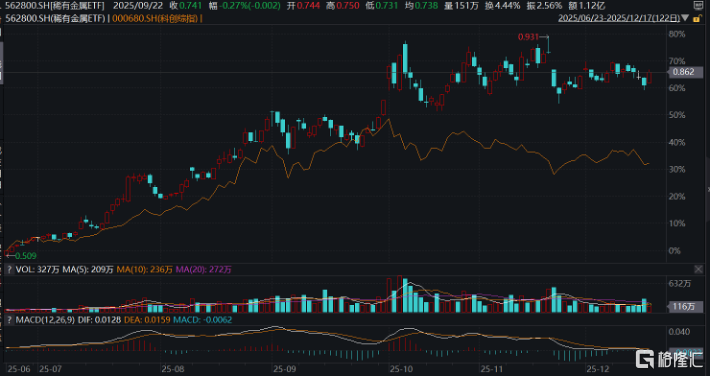Click the low marker label 0.509

[26, 256]
